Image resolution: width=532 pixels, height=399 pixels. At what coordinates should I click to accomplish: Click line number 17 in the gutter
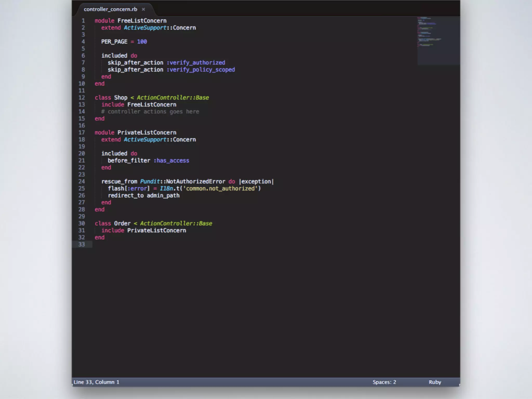coord(82,132)
